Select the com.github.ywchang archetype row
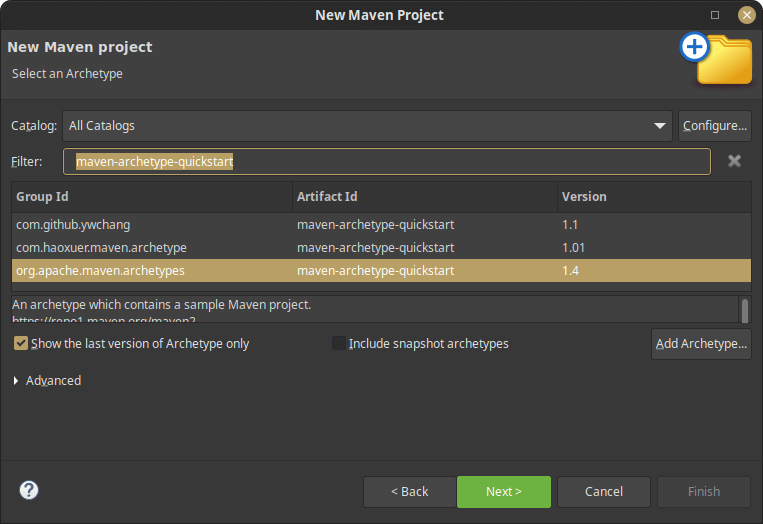The height and width of the screenshot is (524, 763). [381, 225]
